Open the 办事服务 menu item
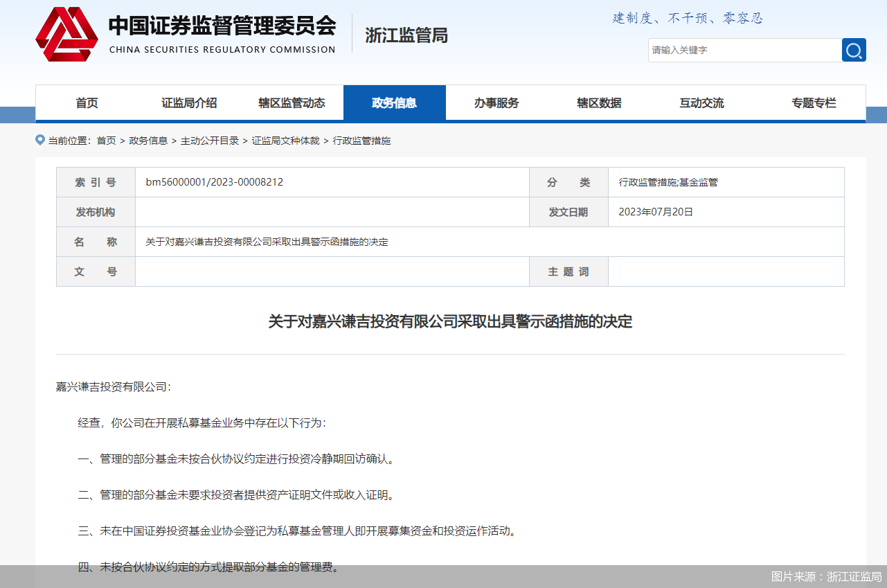The width and height of the screenshot is (887, 588). [x=496, y=103]
